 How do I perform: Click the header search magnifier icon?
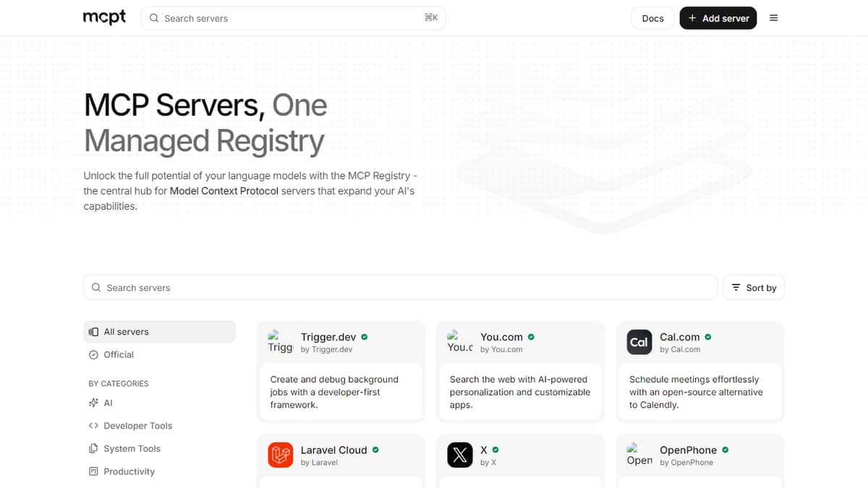click(154, 18)
